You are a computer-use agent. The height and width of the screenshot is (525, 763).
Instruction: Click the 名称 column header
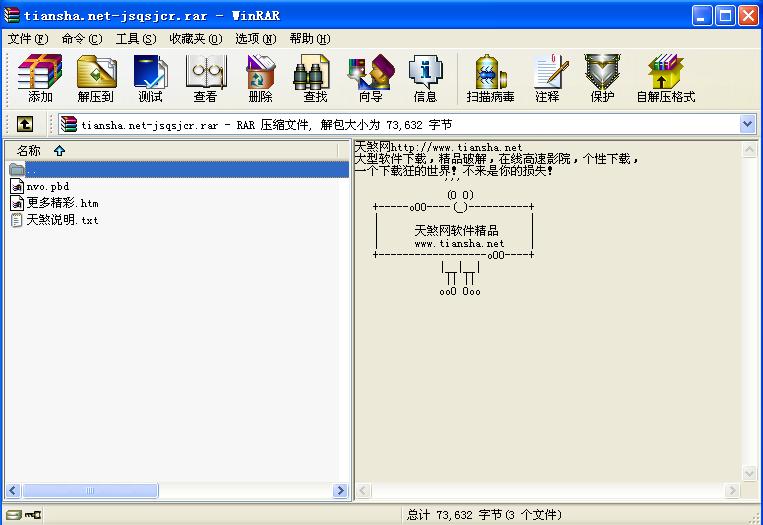click(171, 150)
